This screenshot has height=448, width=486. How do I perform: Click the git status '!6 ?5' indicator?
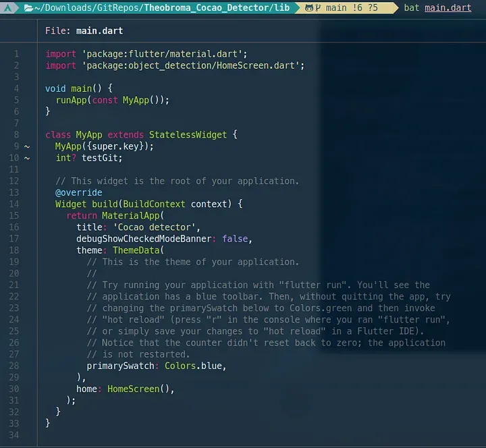(x=365, y=7)
